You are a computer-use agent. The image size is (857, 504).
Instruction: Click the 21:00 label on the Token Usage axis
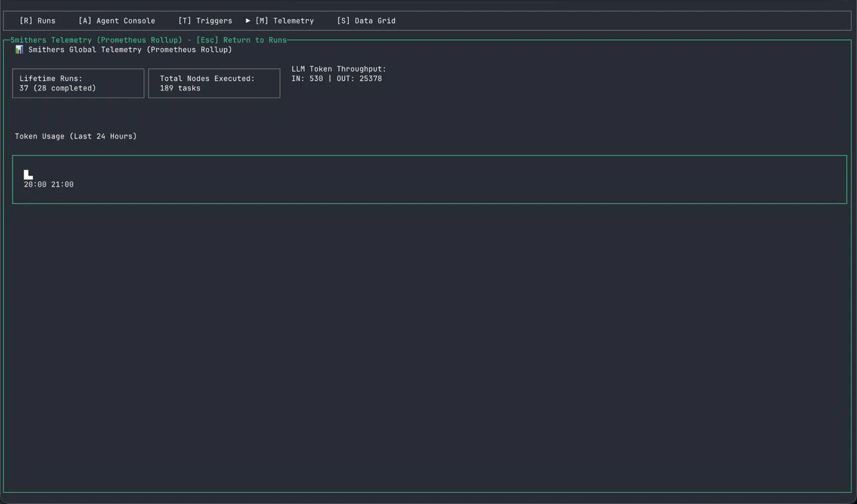(x=63, y=184)
